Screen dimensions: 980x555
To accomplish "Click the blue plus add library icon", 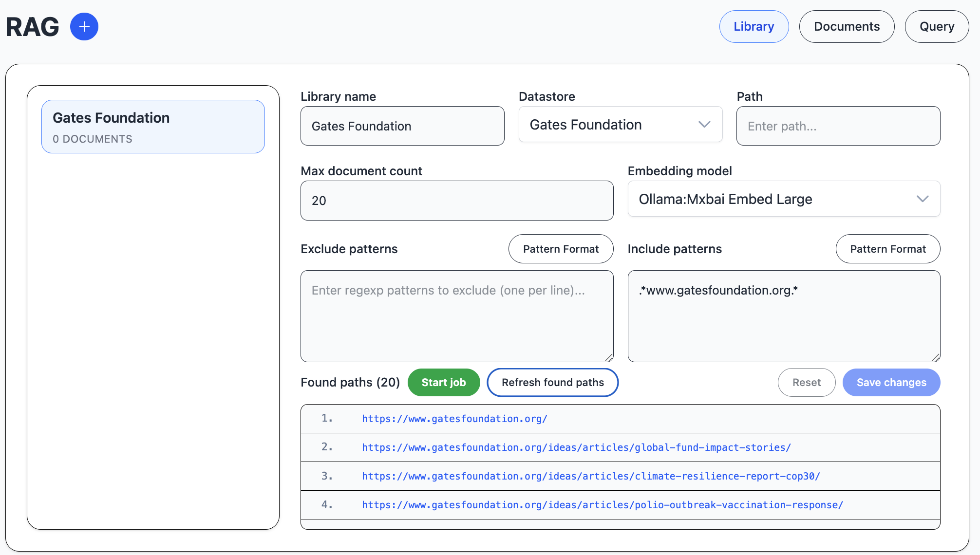I will pyautogui.click(x=84, y=27).
